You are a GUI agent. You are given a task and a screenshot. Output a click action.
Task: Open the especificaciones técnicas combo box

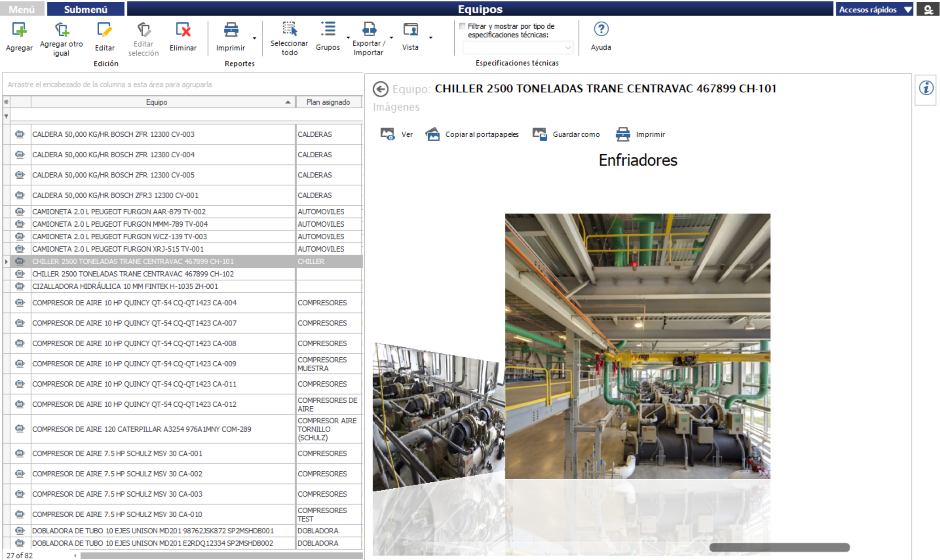point(518,47)
